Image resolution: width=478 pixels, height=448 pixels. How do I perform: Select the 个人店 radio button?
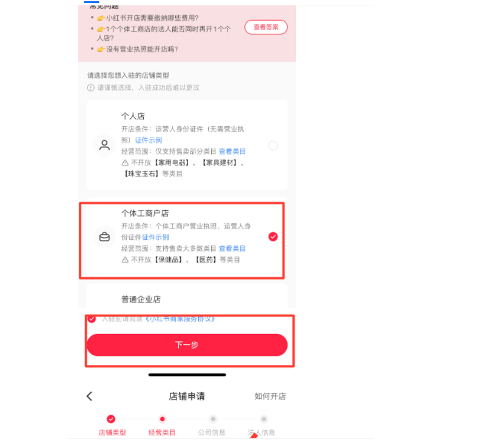pos(273,145)
